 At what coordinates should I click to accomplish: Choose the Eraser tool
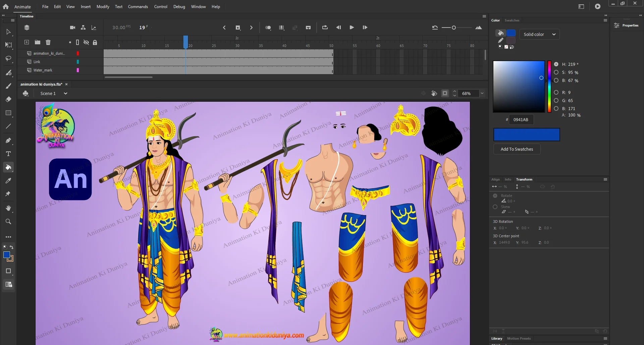[8, 99]
